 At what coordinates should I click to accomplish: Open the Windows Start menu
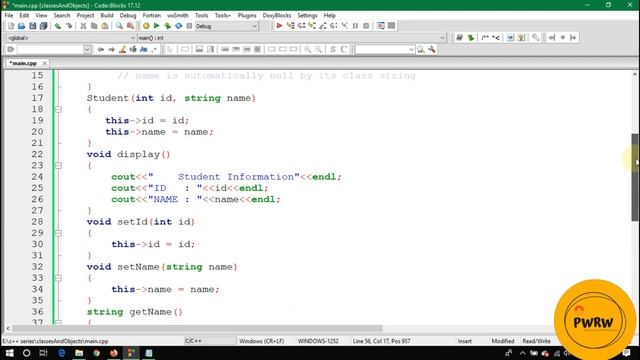(x=9, y=353)
